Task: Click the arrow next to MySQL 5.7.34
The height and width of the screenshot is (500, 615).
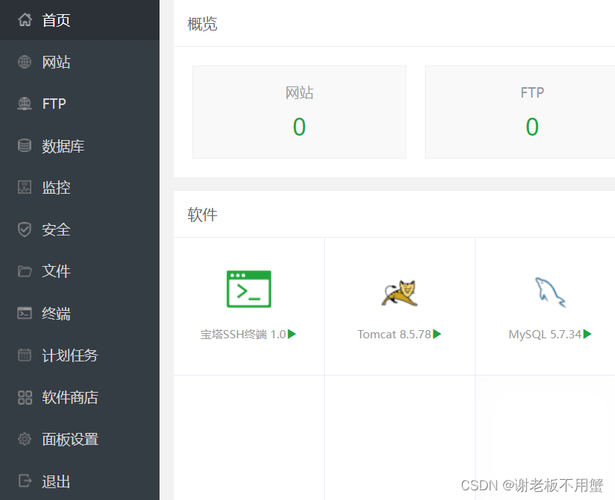Action: click(x=588, y=334)
